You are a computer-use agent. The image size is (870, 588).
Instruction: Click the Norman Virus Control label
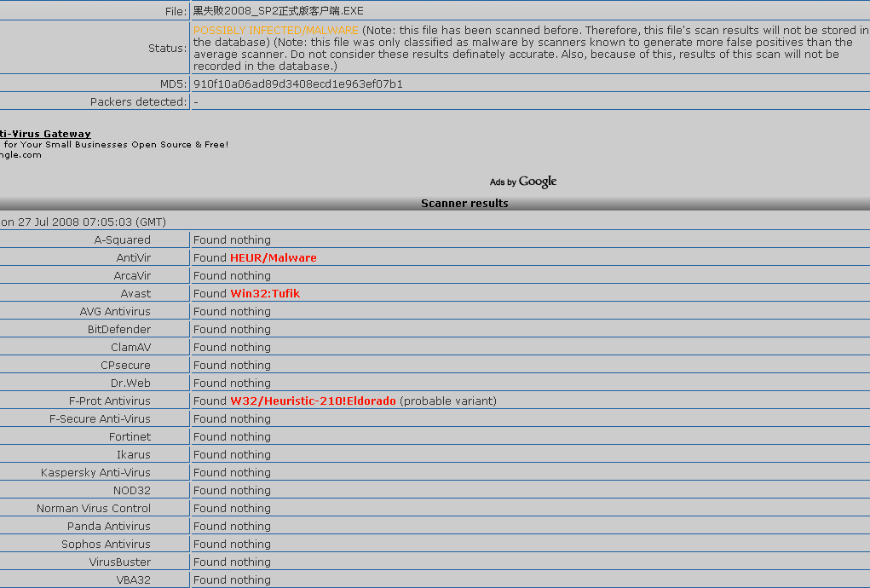coord(93,509)
